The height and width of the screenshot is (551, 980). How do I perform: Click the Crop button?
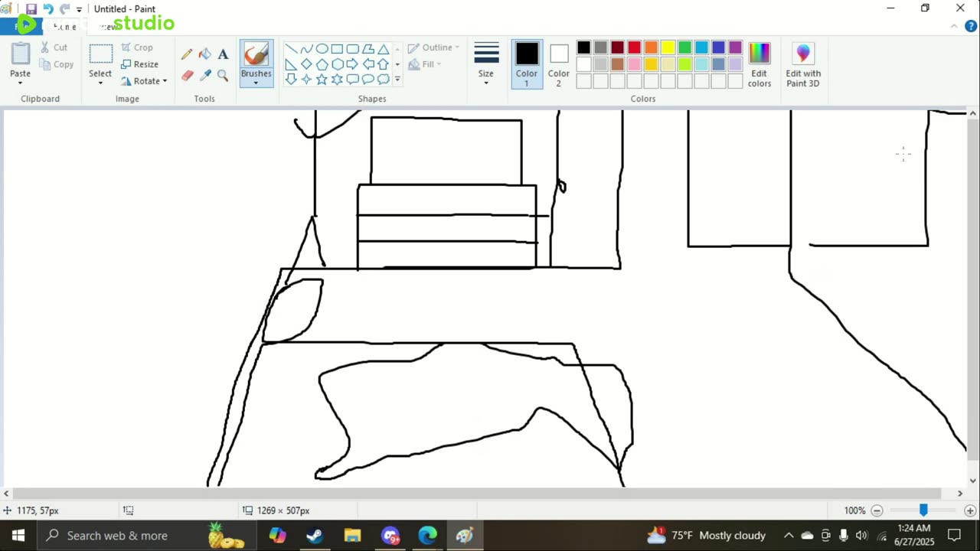pyautogui.click(x=137, y=47)
